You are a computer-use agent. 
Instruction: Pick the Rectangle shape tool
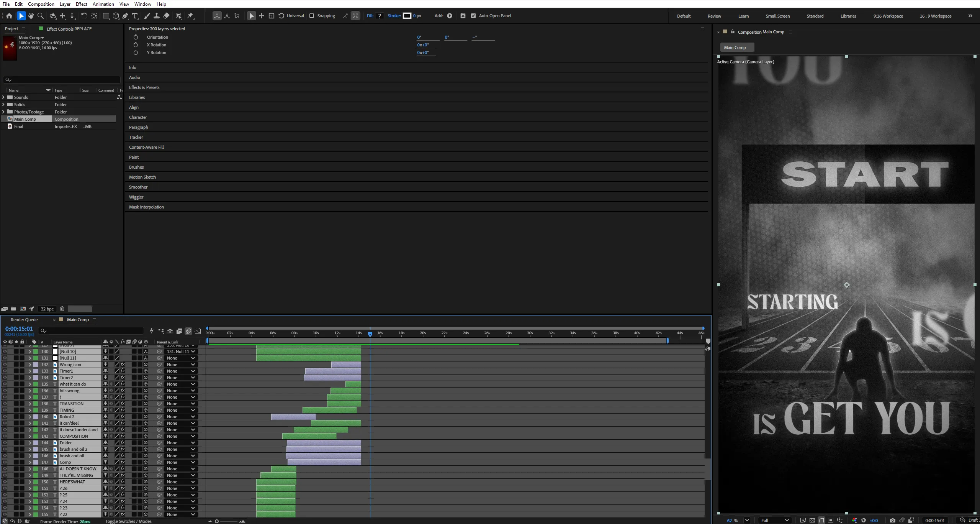pos(106,16)
